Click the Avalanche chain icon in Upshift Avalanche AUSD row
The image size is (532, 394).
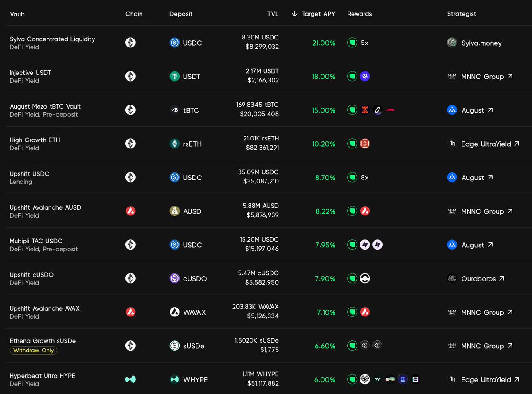pyautogui.click(x=130, y=211)
